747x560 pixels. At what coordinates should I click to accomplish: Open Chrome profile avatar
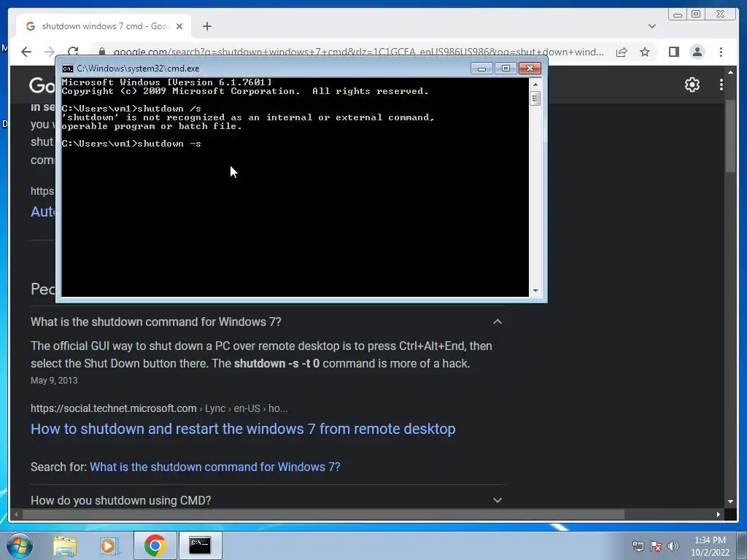click(697, 52)
